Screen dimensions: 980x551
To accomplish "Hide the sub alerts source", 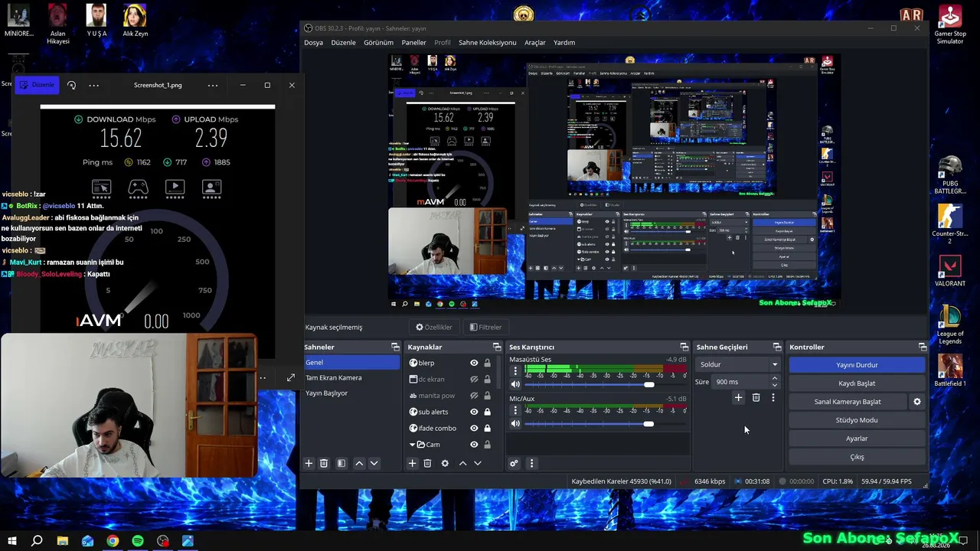I will tap(474, 412).
